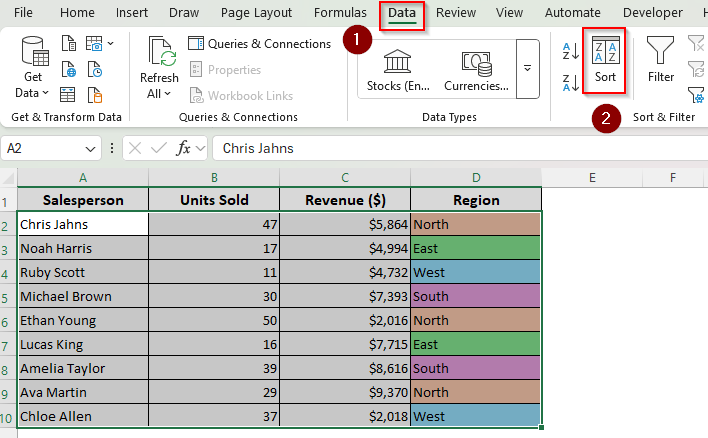The image size is (708, 438).
Task: Click the From Text/CSV icon
Action: click(69, 44)
